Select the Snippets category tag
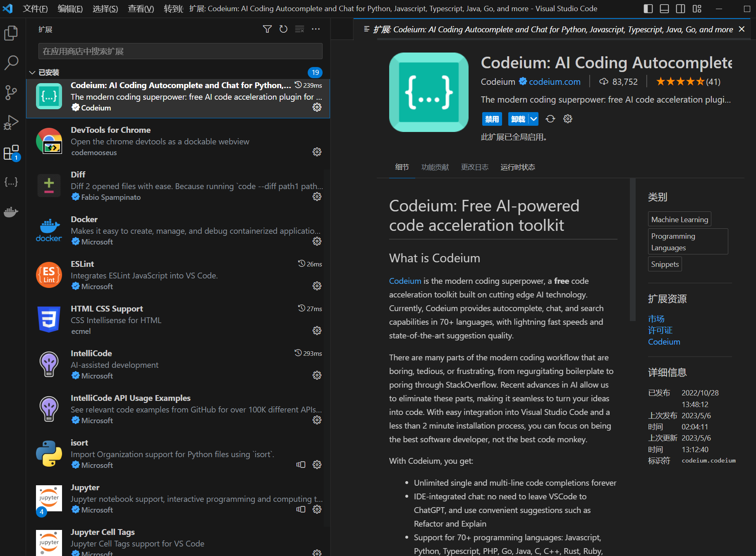The width and height of the screenshot is (756, 556). pyautogui.click(x=665, y=264)
